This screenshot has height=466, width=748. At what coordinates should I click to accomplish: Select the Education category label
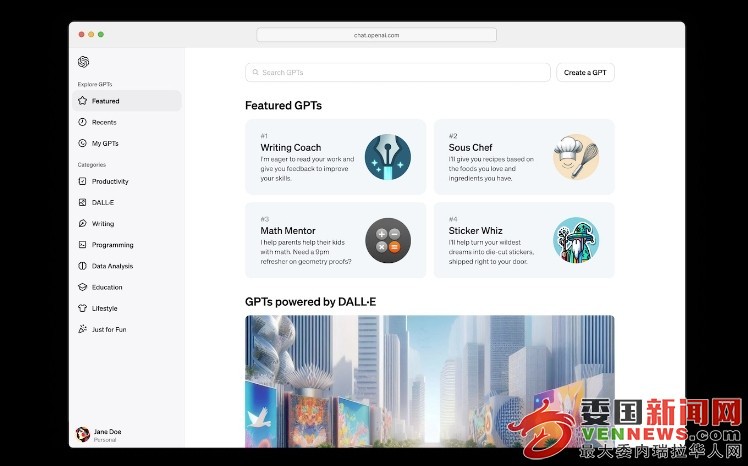coord(107,287)
